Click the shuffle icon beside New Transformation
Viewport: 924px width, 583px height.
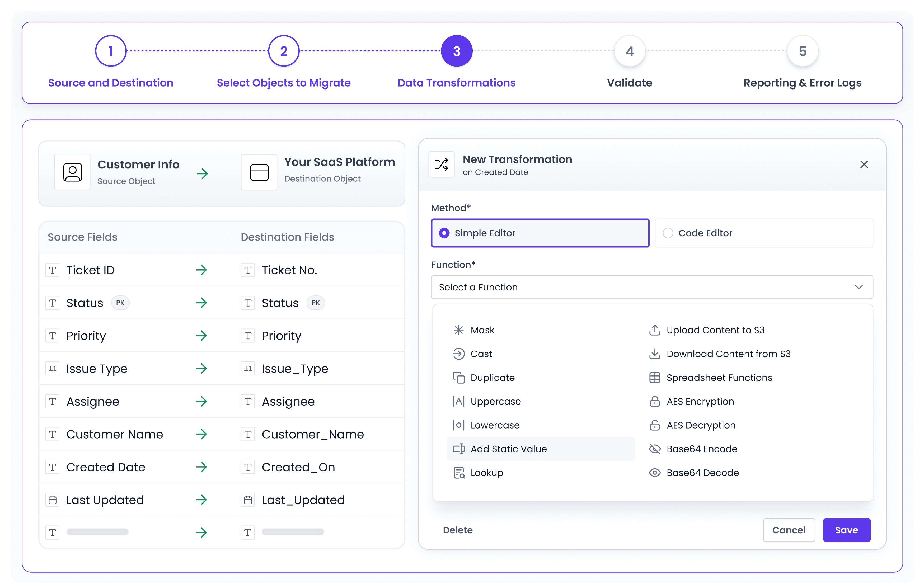pos(442,164)
